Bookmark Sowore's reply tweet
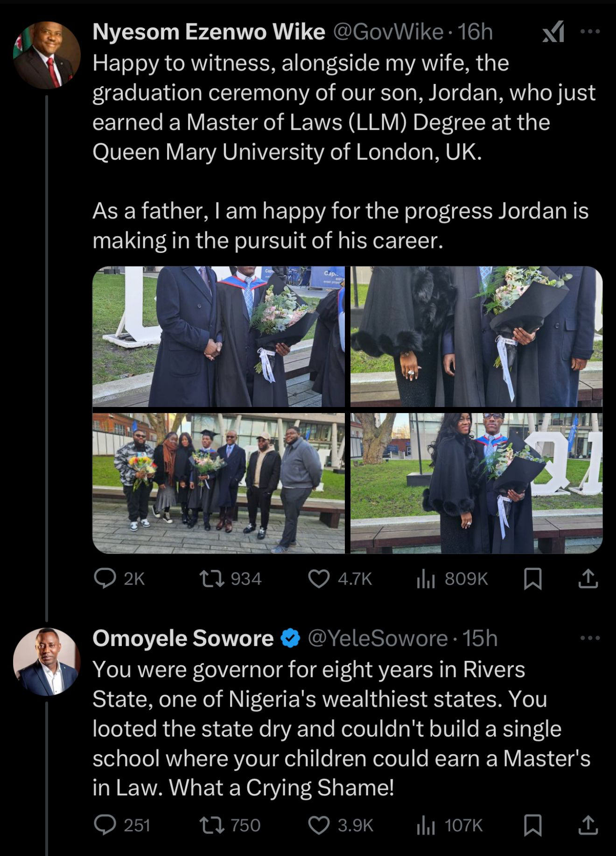 532,825
